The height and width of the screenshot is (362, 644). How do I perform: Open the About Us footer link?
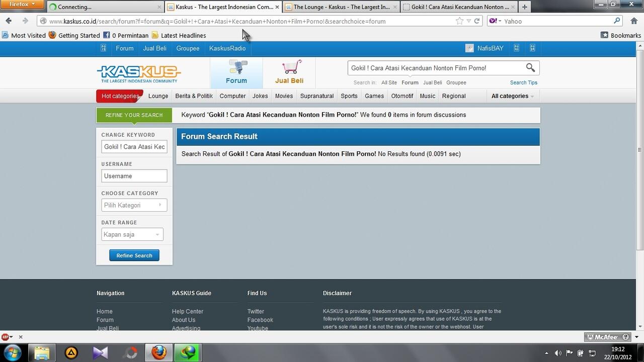(x=184, y=320)
